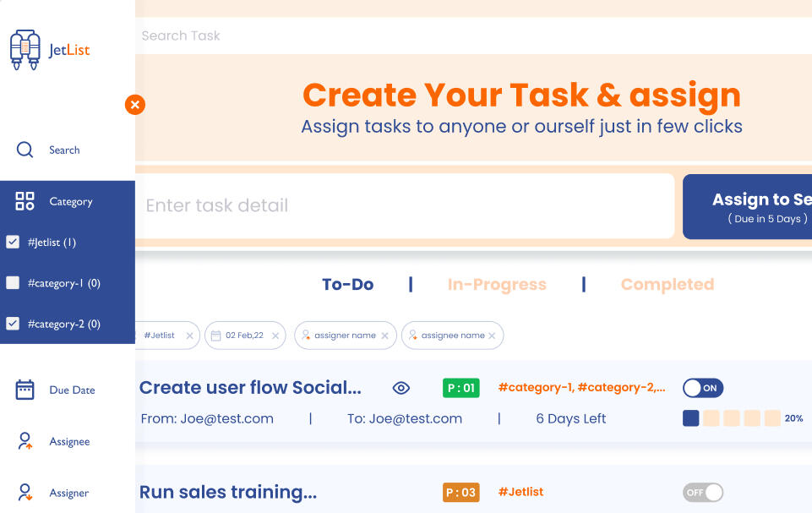Switch to the In-Progress tab
The height and width of the screenshot is (513, 812).
pyautogui.click(x=497, y=285)
